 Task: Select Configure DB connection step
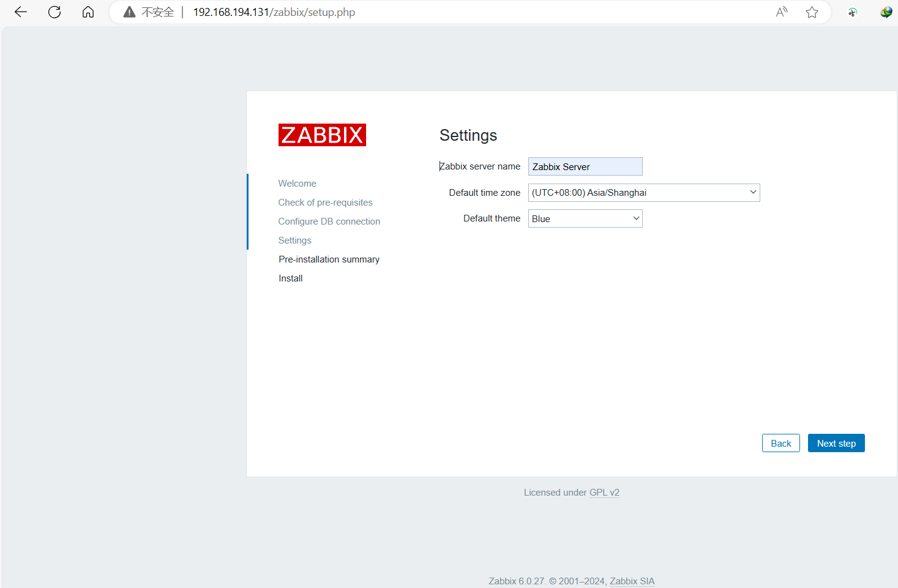point(329,221)
